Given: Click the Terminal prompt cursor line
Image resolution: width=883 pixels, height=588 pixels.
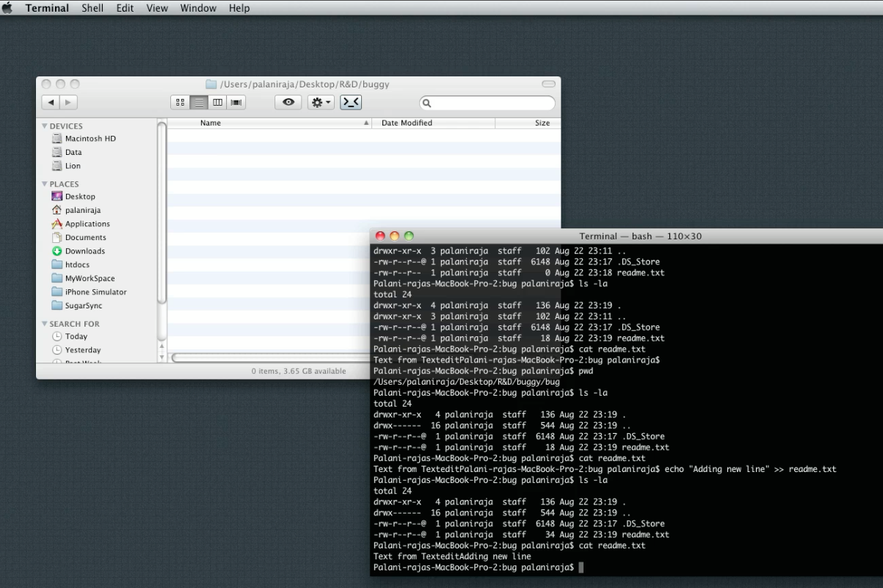Looking at the screenshot, I should (478, 567).
